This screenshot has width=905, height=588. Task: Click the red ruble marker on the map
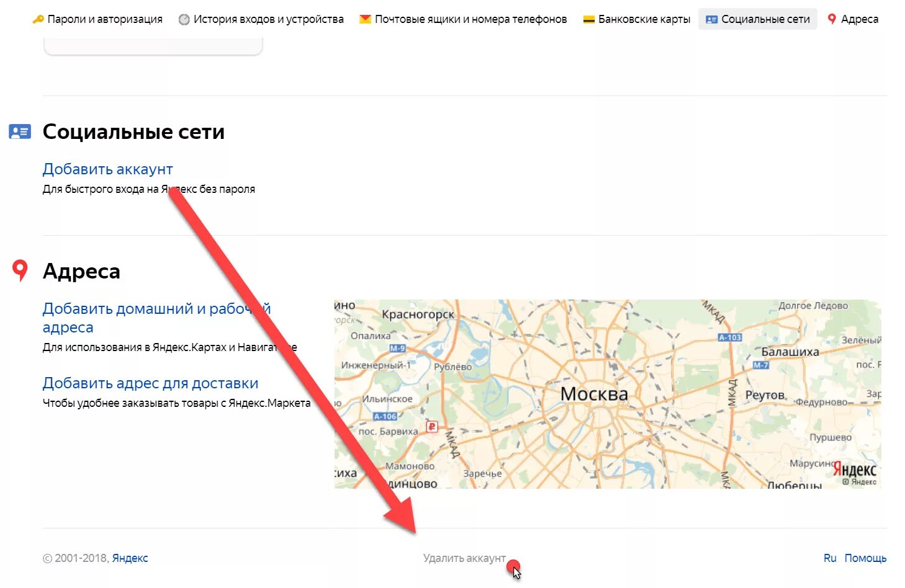(432, 426)
